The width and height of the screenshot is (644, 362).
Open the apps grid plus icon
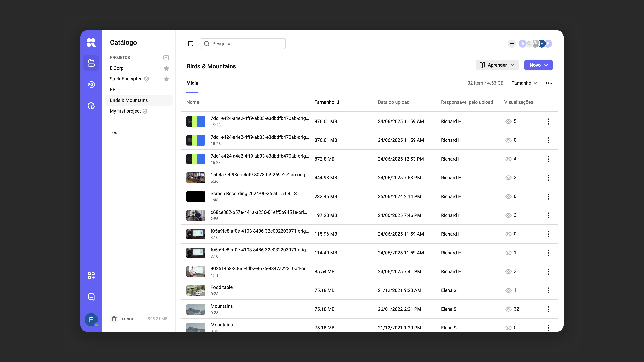pos(91,276)
